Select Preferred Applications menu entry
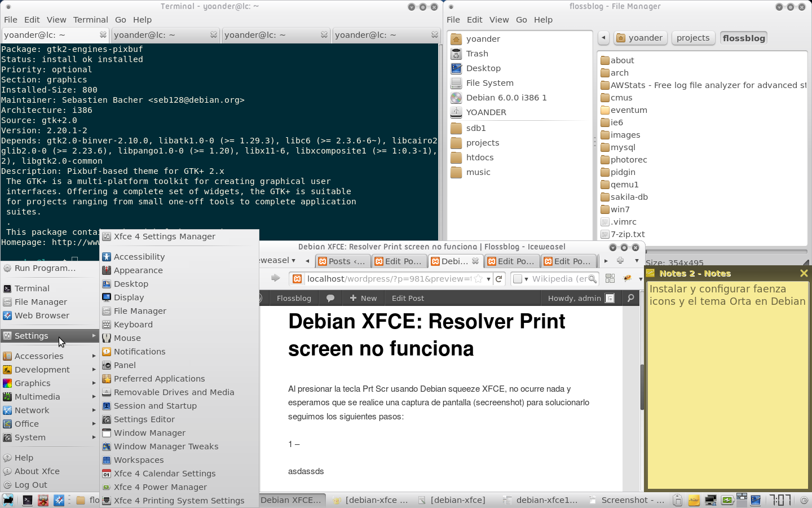This screenshot has width=812, height=508. (x=179, y=379)
